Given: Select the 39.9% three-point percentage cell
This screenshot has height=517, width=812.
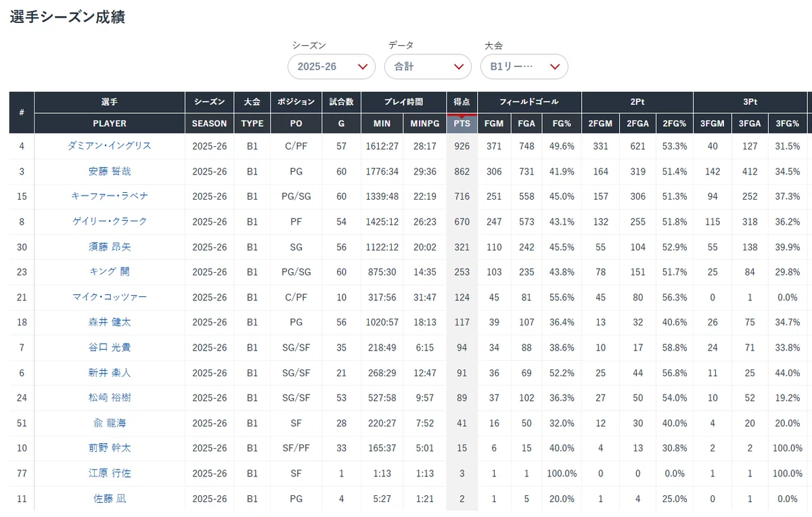Looking at the screenshot, I should pyautogui.click(x=788, y=248).
